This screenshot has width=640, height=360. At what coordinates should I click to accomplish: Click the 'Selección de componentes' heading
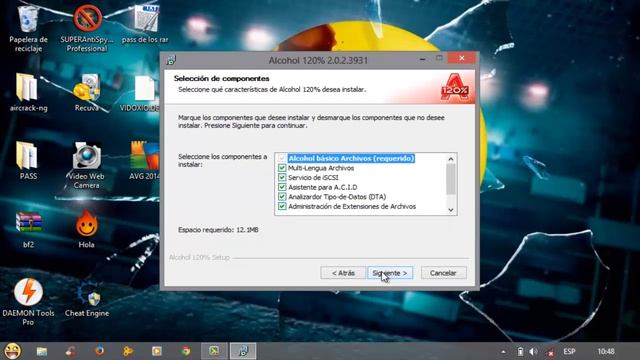(222, 78)
